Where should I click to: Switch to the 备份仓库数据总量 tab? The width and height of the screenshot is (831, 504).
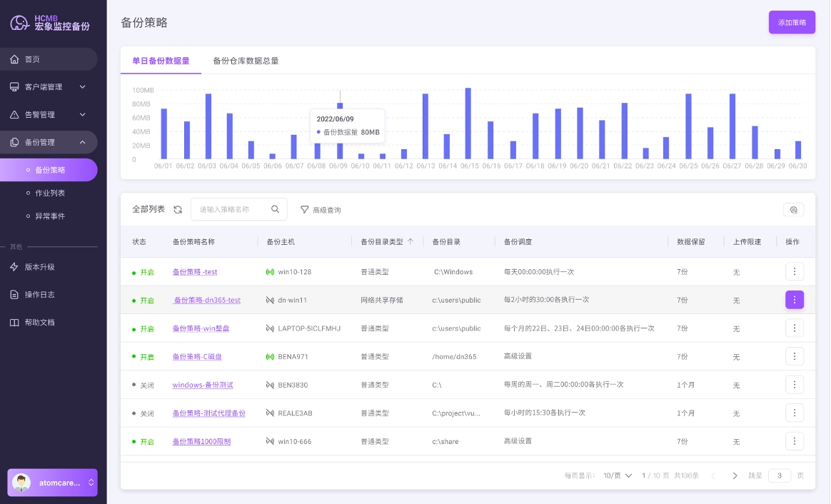246,61
